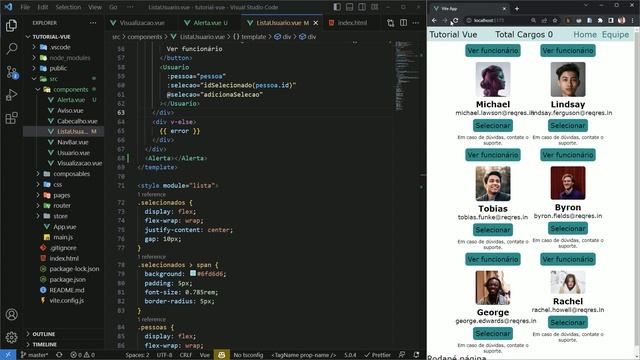Click localhost address bar
Screen dimensions: 640x360
point(496,20)
